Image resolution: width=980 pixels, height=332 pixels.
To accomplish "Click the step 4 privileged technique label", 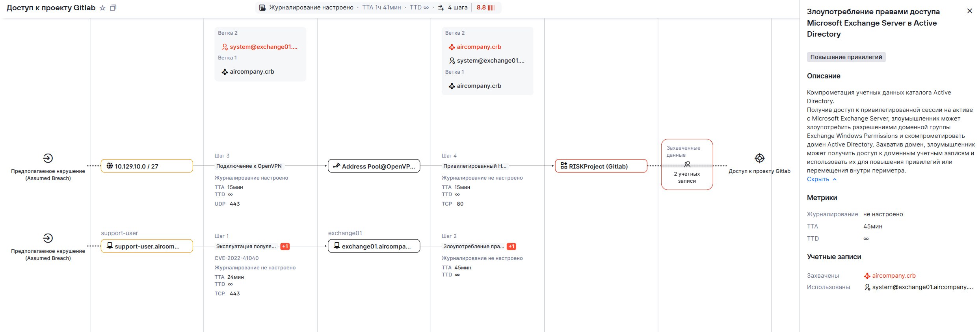I will point(475,166).
